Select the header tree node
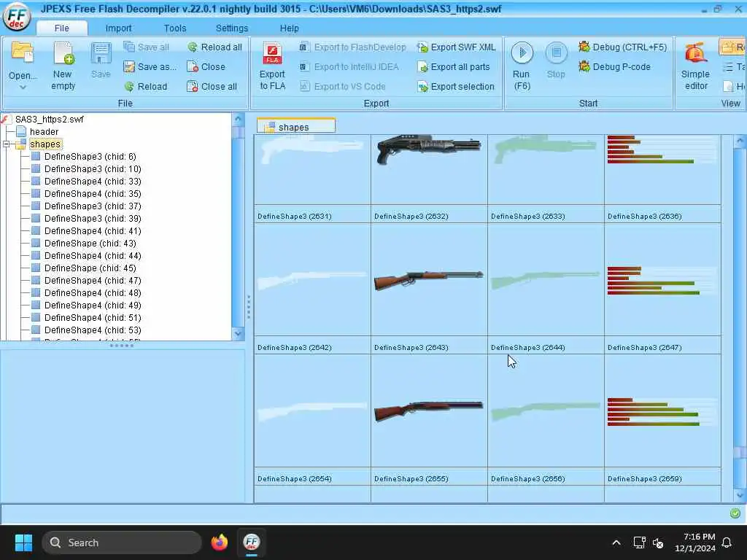 44,131
